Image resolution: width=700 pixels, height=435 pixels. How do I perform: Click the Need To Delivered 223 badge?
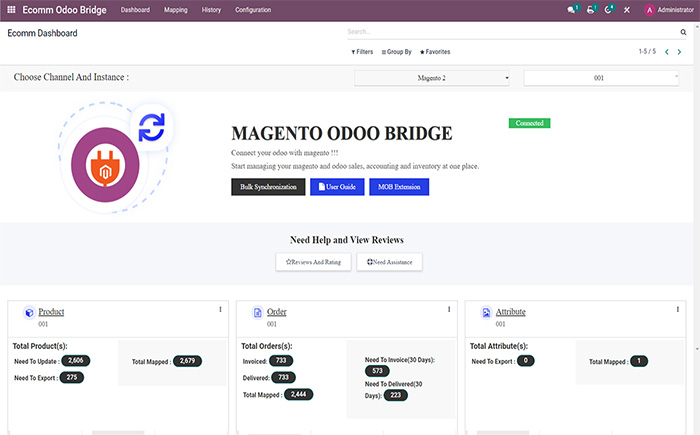396,395
